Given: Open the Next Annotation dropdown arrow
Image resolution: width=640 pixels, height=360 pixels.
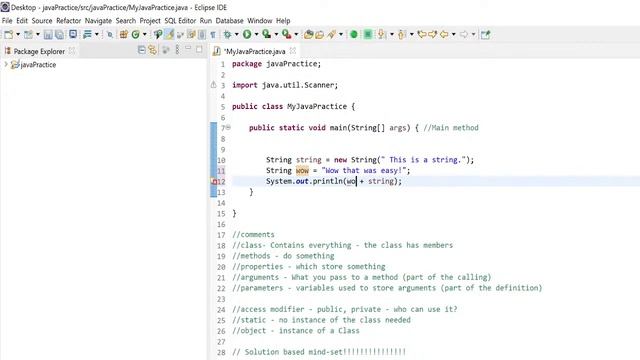Looking at the screenshot, I should click(391, 35).
